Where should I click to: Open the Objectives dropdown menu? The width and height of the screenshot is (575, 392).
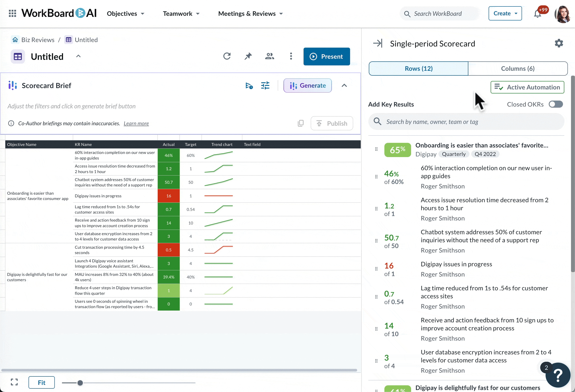coord(125,14)
